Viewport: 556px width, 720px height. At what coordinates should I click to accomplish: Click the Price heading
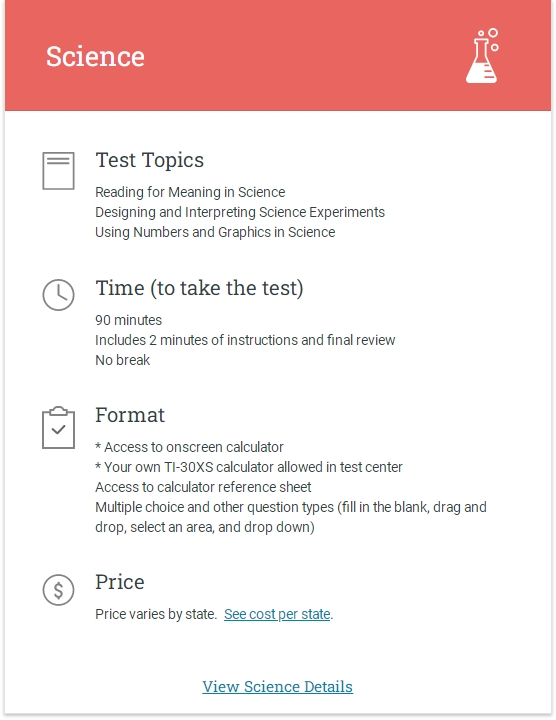coord(120,582)
